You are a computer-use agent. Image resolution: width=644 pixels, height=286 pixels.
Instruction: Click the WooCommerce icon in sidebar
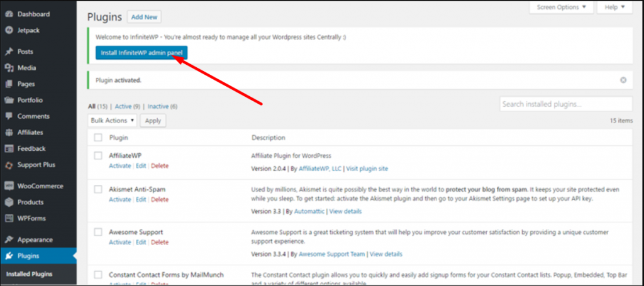click(9, 186)
